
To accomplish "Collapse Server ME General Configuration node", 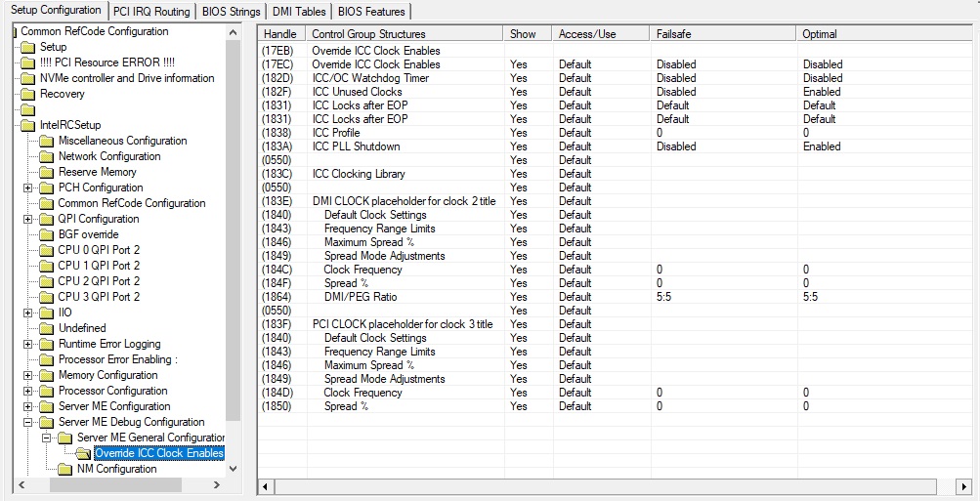I will (x=46, y=438).
